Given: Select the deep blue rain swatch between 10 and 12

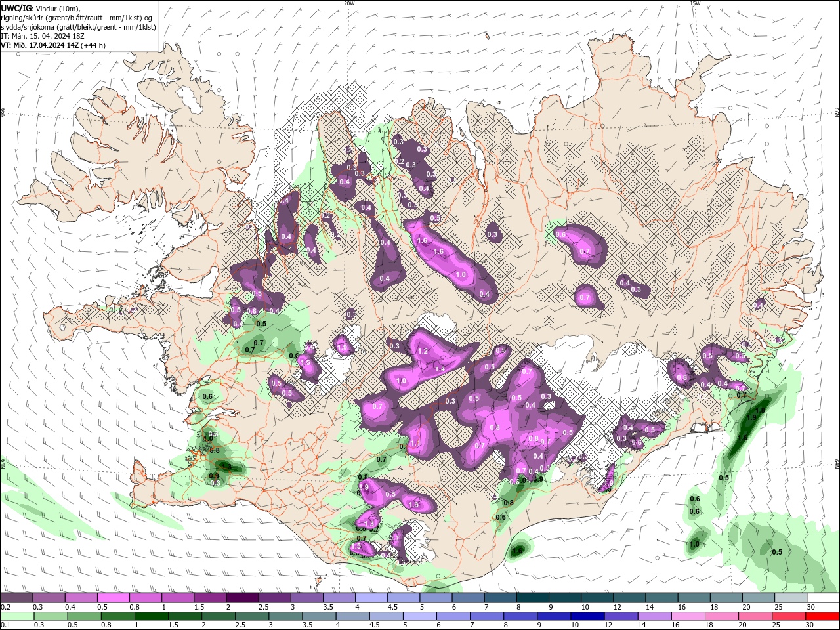Looking at the screenshot, I should 587,616.
